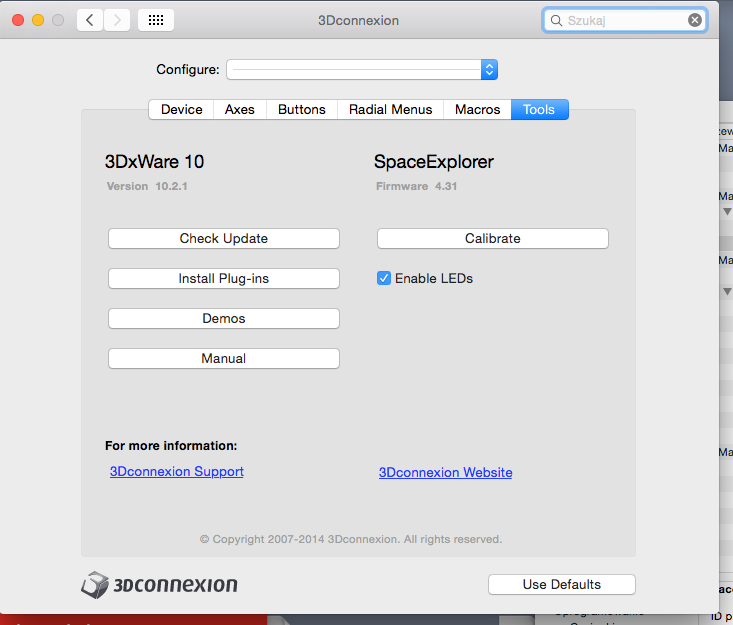Open the 3Dconnexion Website link
The width and height of the screenshot is (733, 625).
click(446, 473)
